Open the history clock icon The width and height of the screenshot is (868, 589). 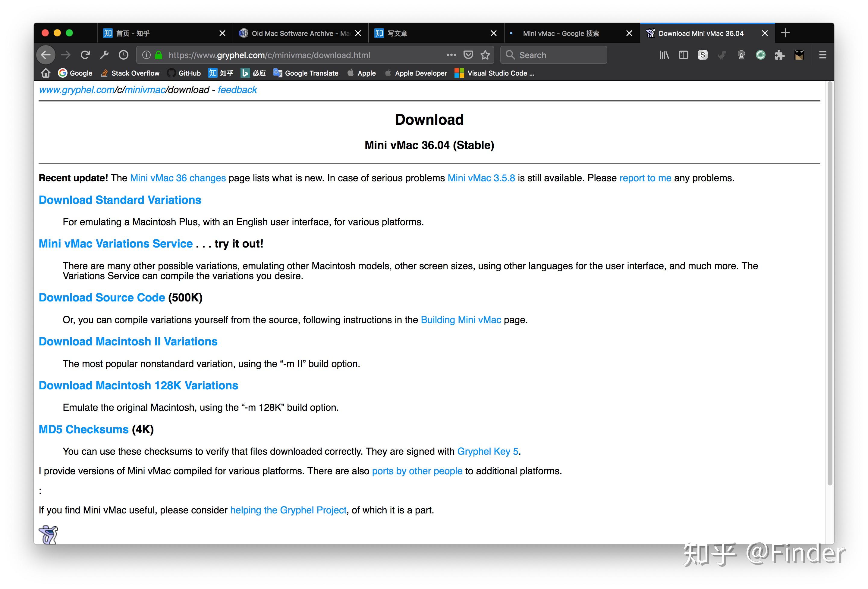tap(123, 55)
